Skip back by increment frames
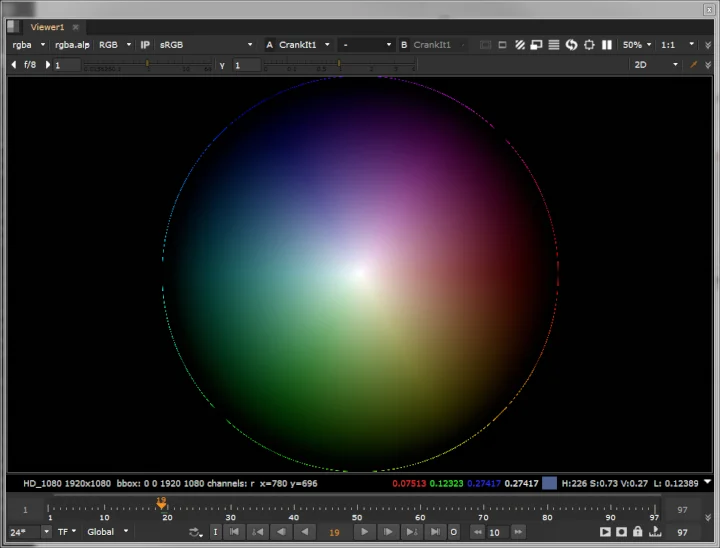 coord(478,532)
